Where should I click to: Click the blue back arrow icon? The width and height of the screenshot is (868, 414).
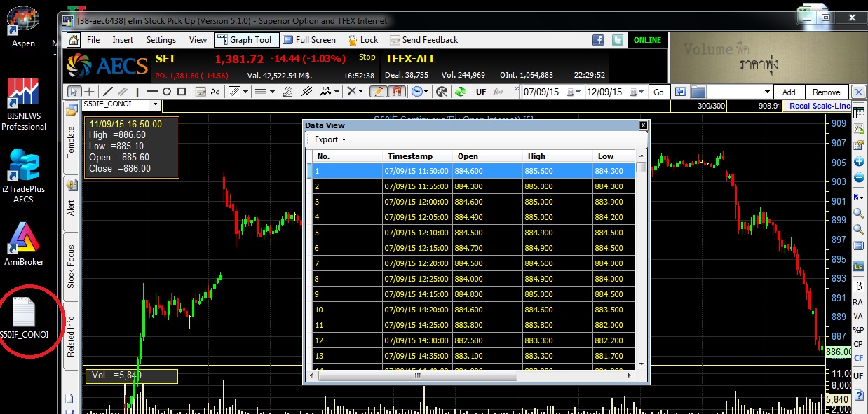click(x=679, y=92)
